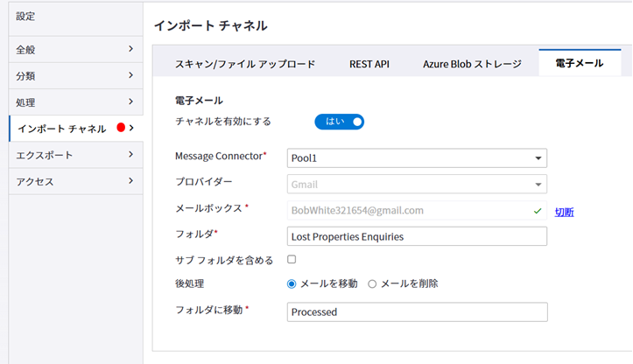Click the red notification dot on インポート チャネル
The height and width of the screenshot is (364, 633).
pos(121,128)
